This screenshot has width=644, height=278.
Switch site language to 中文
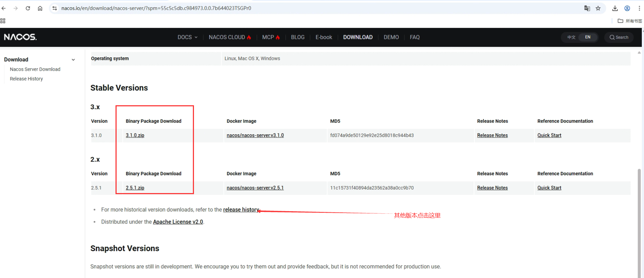[x=571, y=37]
